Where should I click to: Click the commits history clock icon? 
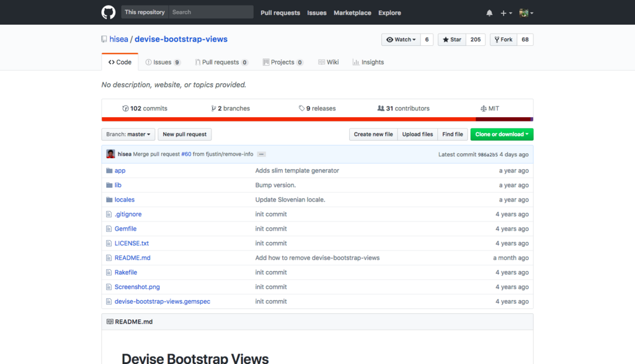click(x=125, y=109)
